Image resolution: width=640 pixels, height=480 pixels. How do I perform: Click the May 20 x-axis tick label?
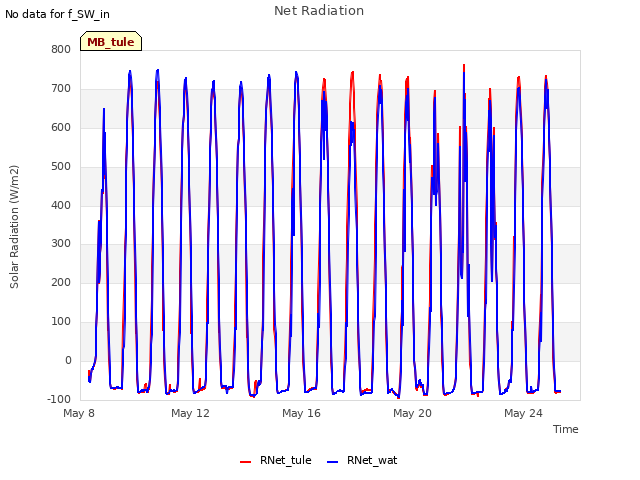(x=412, y=413)
